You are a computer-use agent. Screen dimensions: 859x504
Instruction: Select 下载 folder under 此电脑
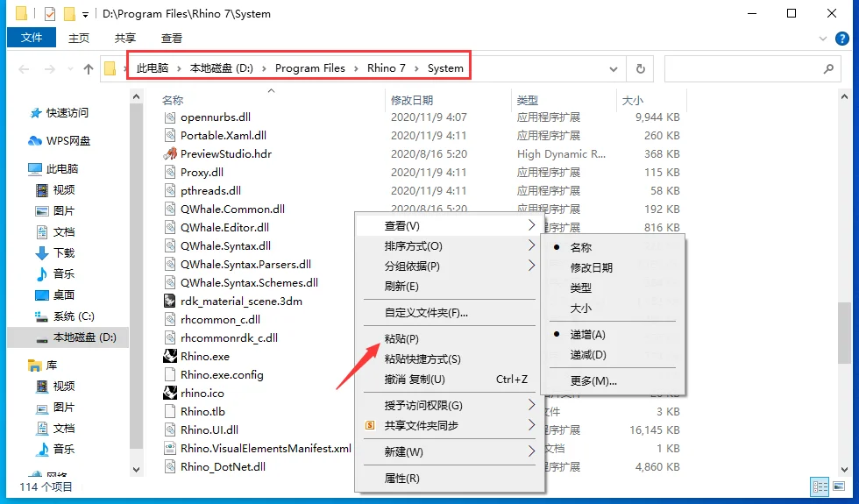click(x=54, y=252)
